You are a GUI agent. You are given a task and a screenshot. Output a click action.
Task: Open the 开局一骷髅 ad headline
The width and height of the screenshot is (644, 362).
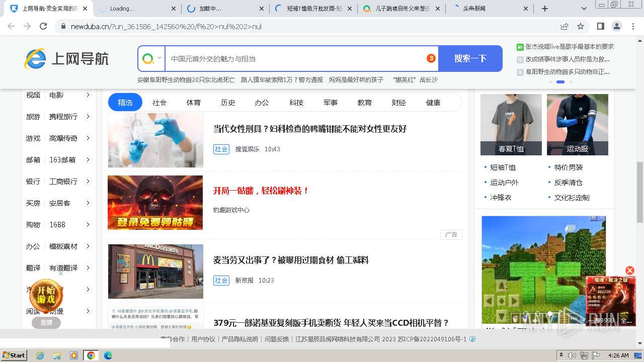261,191
